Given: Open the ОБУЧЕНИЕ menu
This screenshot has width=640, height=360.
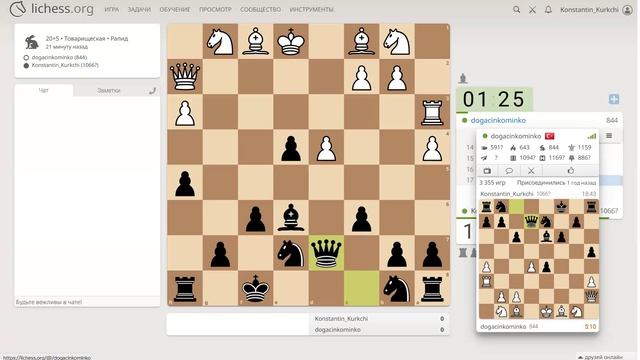Looking at the screenshot, I should point(175,9).
